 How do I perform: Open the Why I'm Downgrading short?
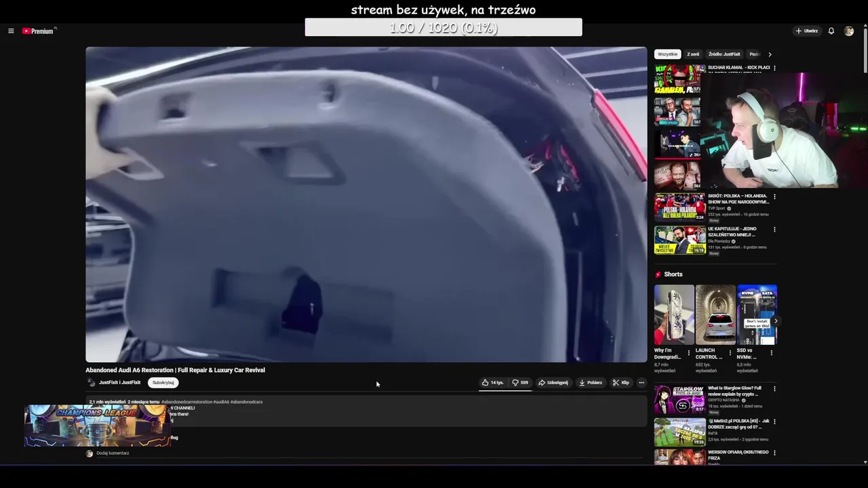click(674, 314)
